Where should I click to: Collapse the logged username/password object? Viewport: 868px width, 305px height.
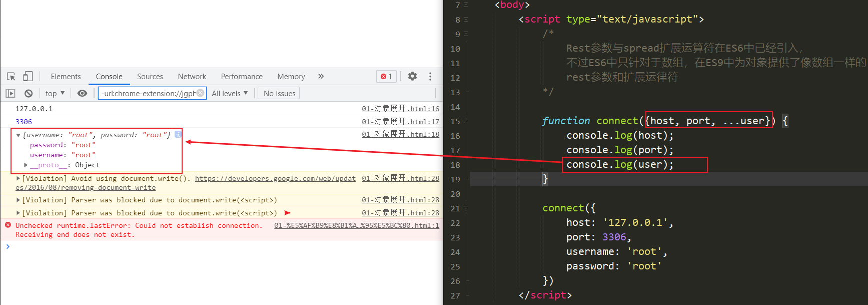tap(18, 135)
